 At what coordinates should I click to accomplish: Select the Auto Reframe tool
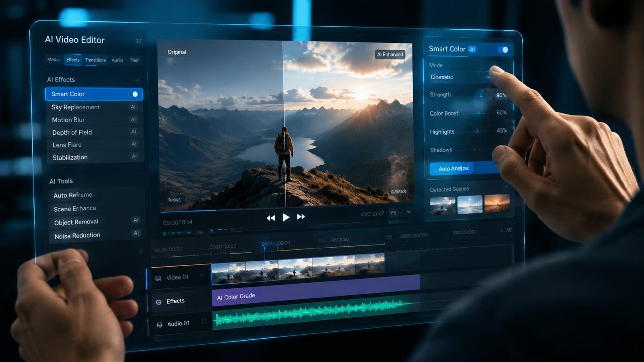(96, 195)
